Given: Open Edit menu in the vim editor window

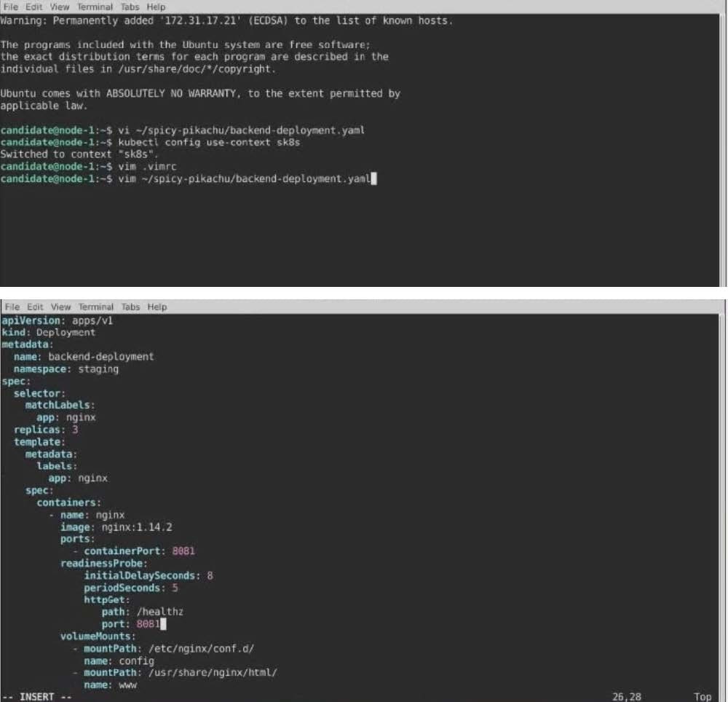Looking at the screenshot, I should click(x=35, y=307).
